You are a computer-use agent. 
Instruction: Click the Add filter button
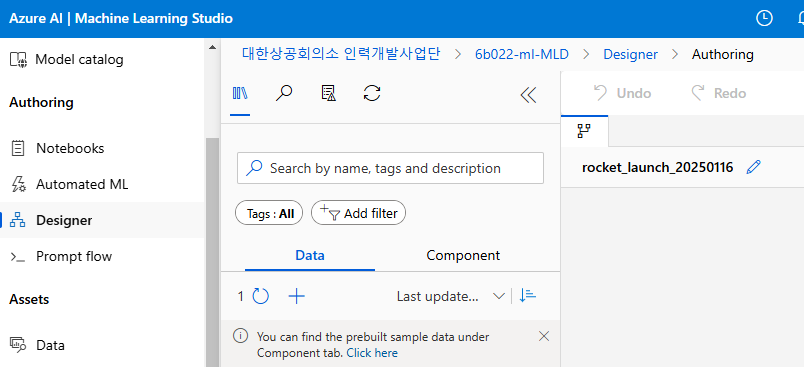pos(358,213)
